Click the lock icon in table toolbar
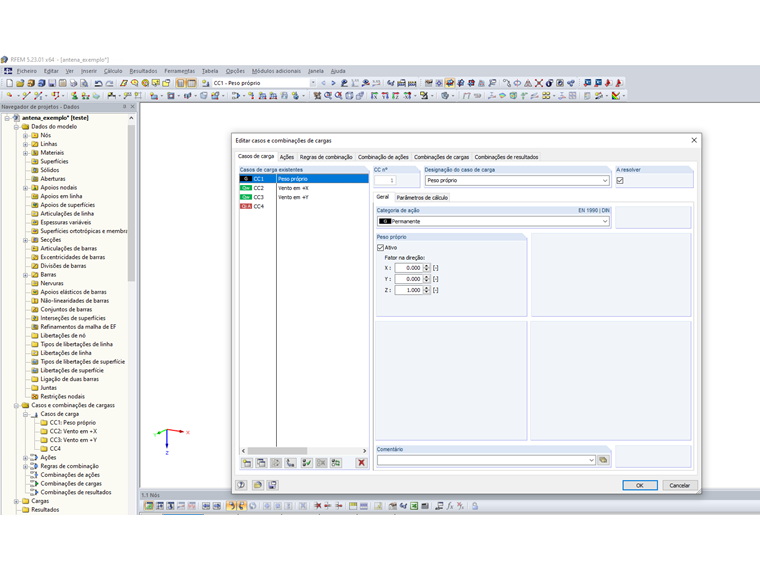The image size is (760, 570). [x=475, y=506]
